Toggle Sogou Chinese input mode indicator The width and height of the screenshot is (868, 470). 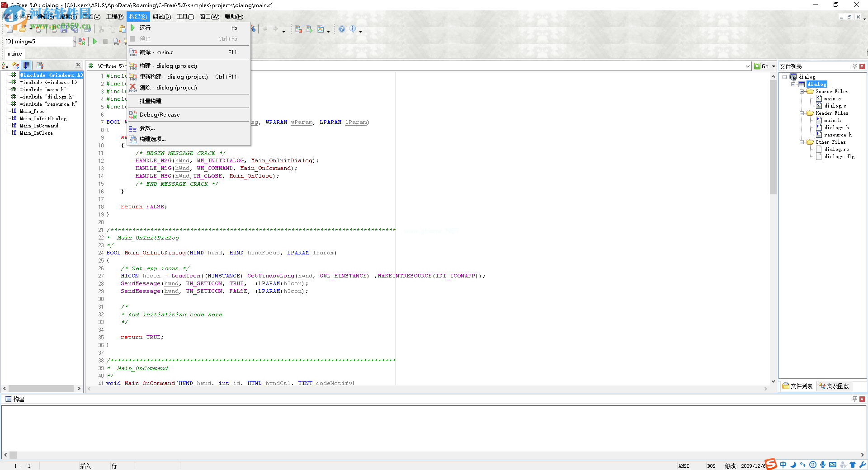(x=783, y=465)
